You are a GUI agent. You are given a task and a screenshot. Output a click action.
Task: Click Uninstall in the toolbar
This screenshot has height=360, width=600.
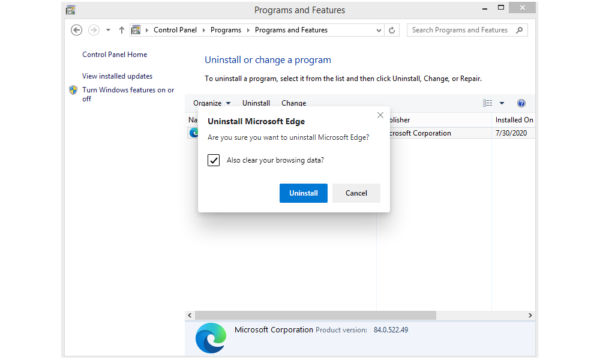[x=256, y=103]
